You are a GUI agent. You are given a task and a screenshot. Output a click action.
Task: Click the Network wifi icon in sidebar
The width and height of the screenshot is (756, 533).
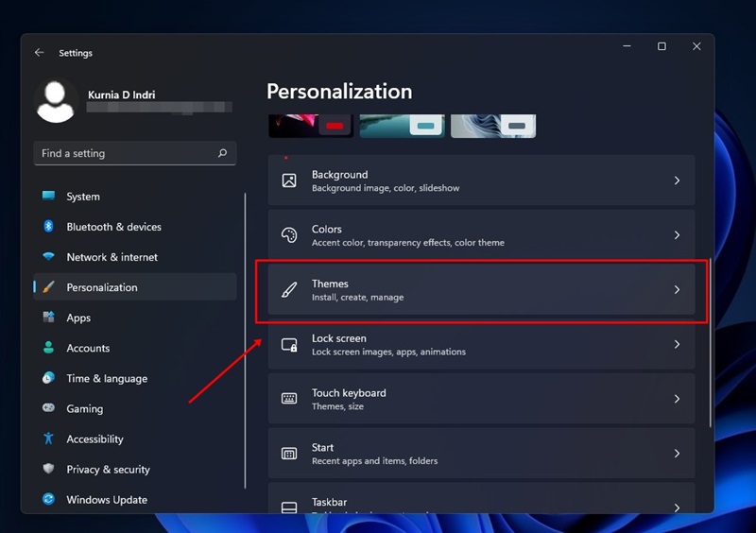click(48, 256)
